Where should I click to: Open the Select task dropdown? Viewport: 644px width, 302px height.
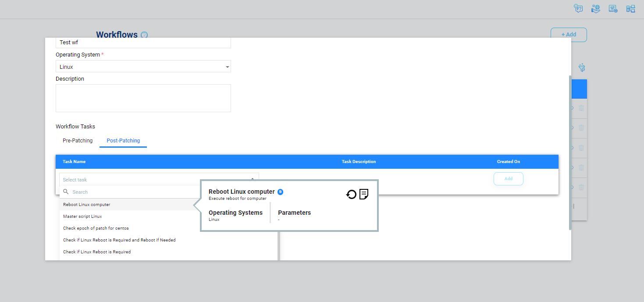[x=159, y=179]
